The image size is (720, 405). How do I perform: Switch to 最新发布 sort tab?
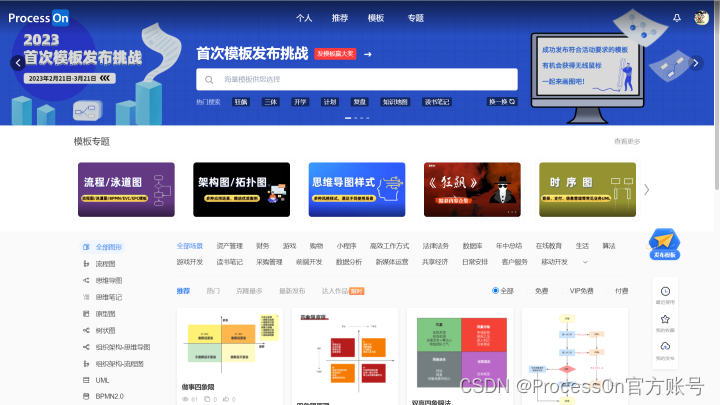tap(292, 291)
